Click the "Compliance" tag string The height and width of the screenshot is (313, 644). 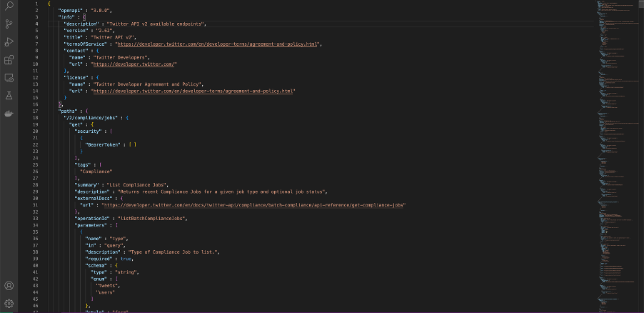[96, 172]
